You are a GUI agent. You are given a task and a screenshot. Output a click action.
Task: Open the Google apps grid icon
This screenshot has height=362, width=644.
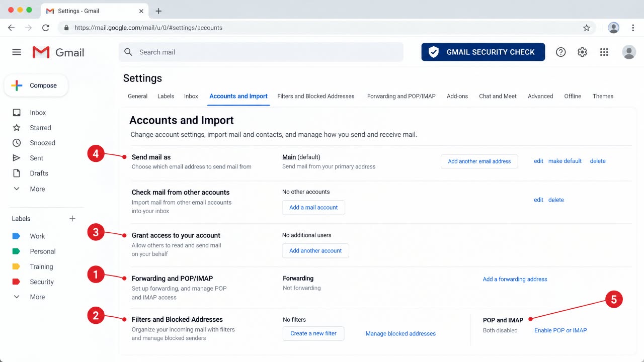pos(604,52)
